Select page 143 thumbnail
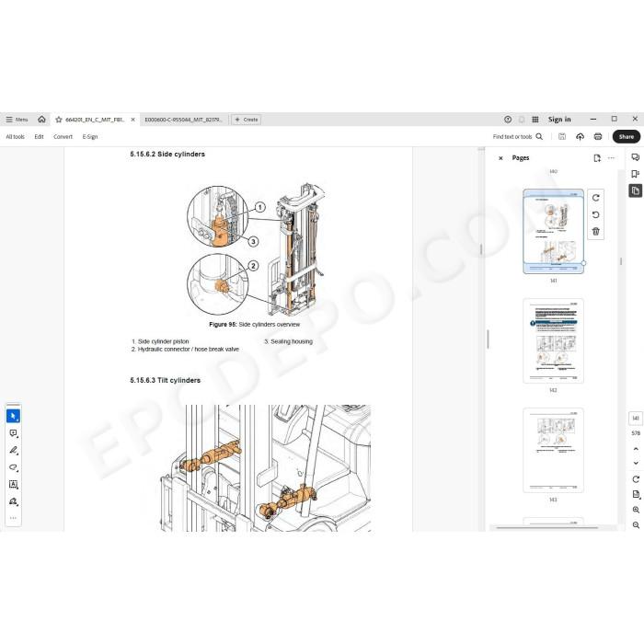644x644 pixels. tap(553, 451)
